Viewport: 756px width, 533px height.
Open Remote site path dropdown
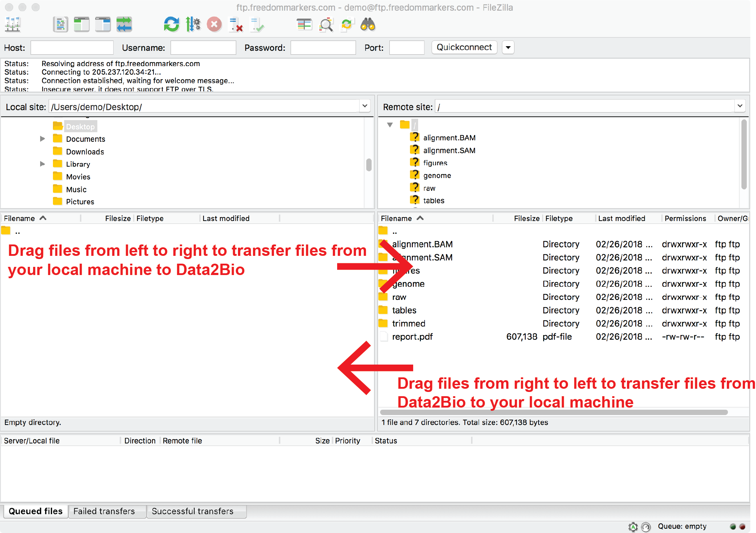[x=740, y=106]
